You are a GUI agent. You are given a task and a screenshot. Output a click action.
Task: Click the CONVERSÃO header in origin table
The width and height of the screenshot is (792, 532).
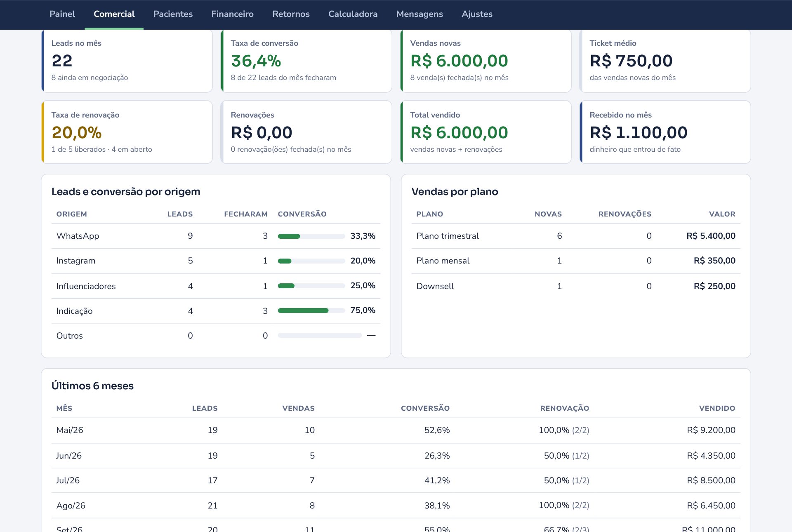pos(302,214)
